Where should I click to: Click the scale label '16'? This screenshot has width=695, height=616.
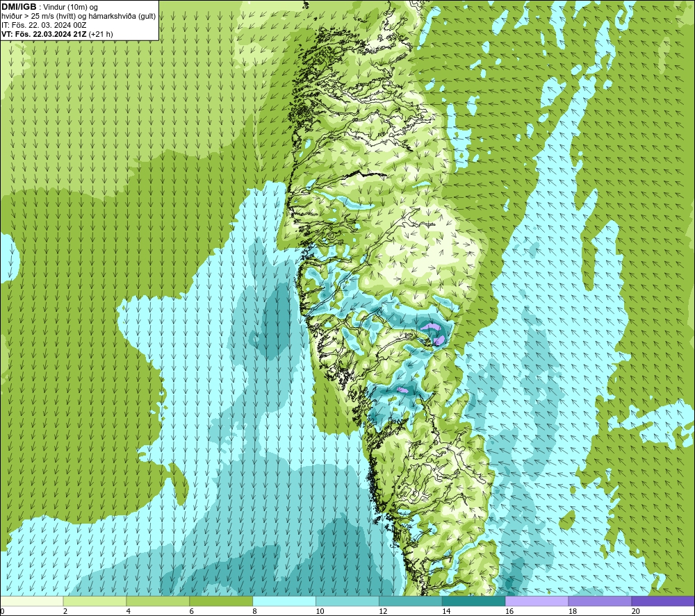509,611
